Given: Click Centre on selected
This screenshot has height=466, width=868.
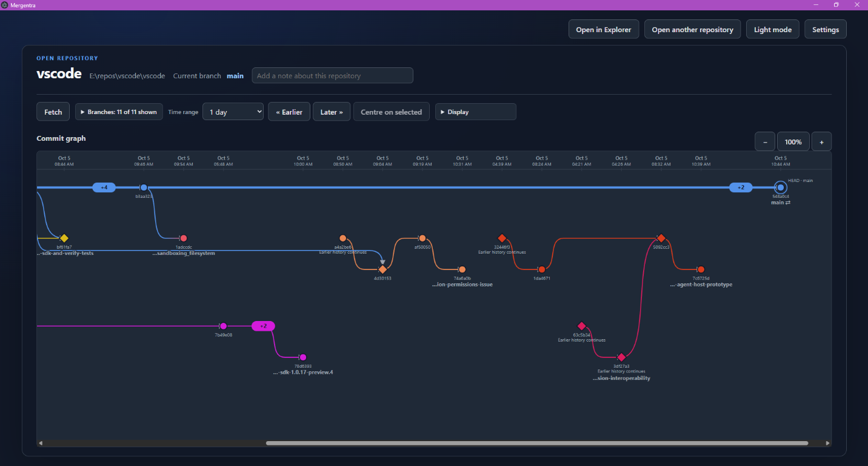Looking at the screenshot, I should click(392, 112).
